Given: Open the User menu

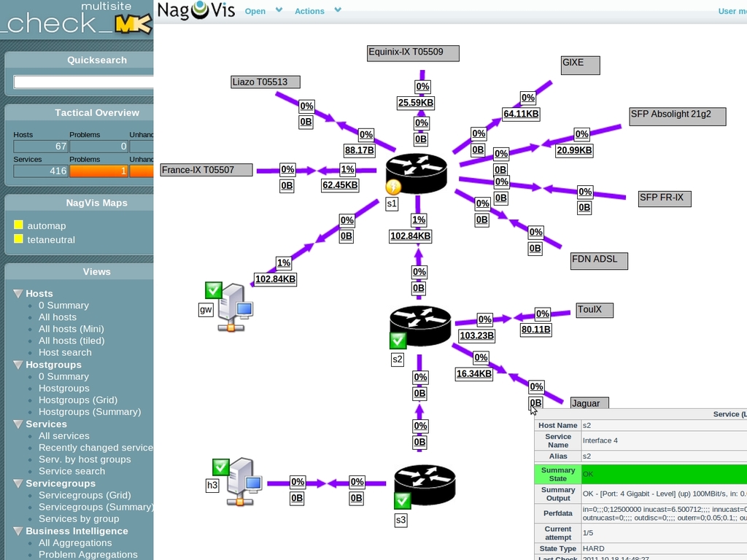Looking at the screenshot, I should pyautogui.click(x=732, y=11).
